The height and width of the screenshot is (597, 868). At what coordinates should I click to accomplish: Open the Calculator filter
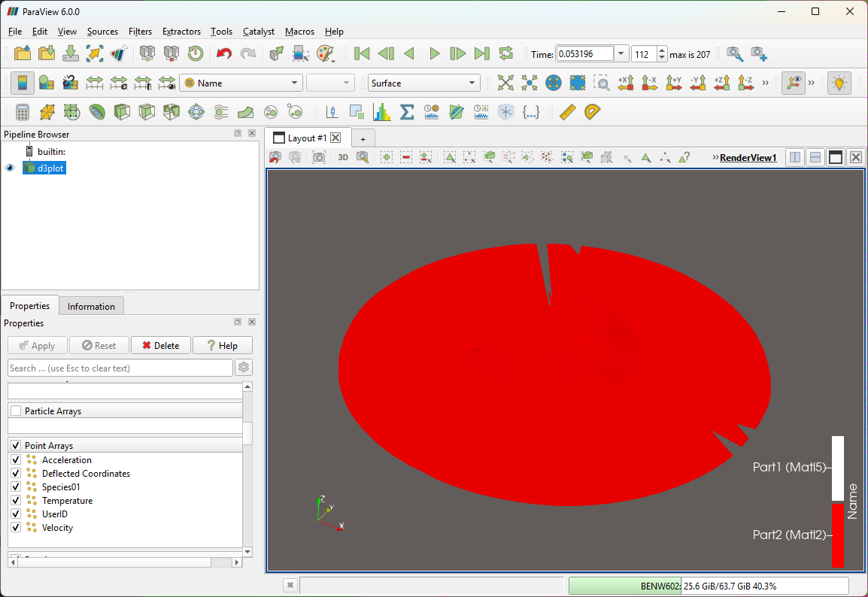[x=23, y=112]
